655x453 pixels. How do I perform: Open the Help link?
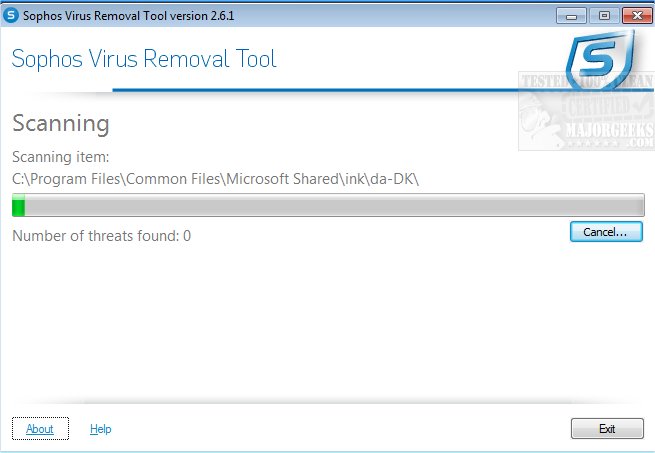click(100, 429)
